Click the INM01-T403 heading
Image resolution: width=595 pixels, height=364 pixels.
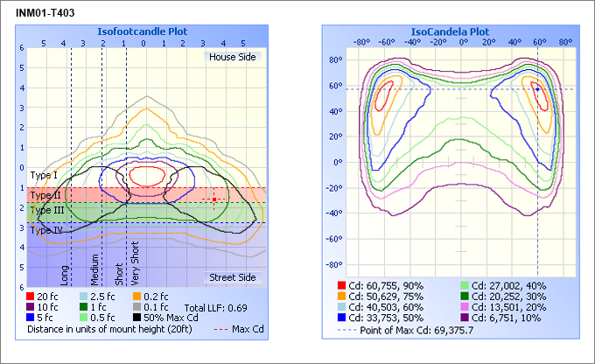pos(44,11)
